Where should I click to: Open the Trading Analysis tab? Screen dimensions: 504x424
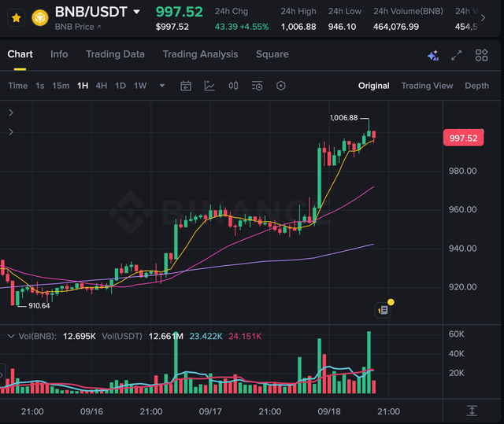[200, 54]
